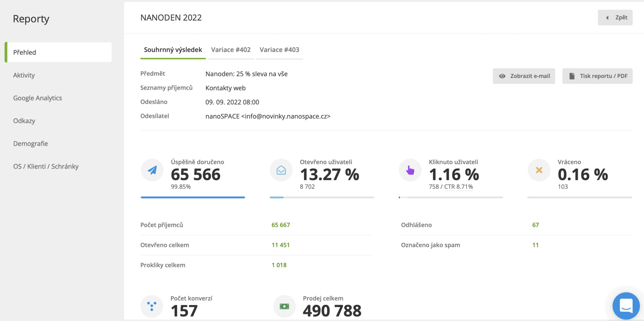
Task: Click the open envelope icon
Action: pyautogui.click(x=281, y=170)
